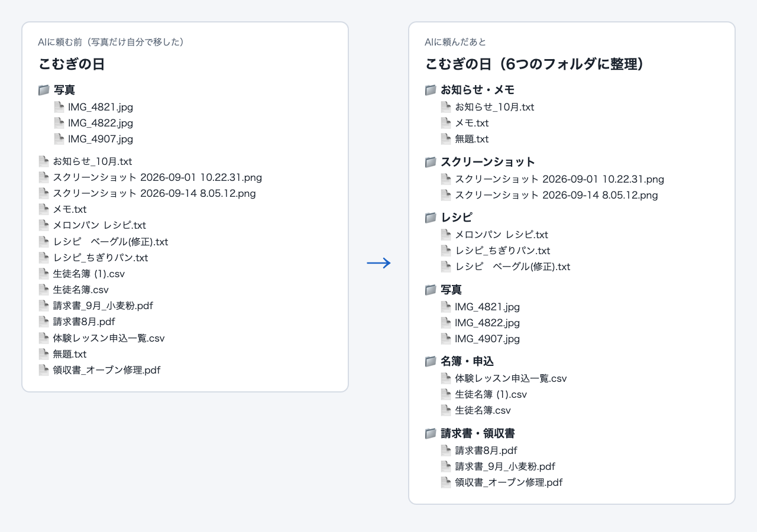Select お知らせ_10月.txt in the before panel

[92, 161]
